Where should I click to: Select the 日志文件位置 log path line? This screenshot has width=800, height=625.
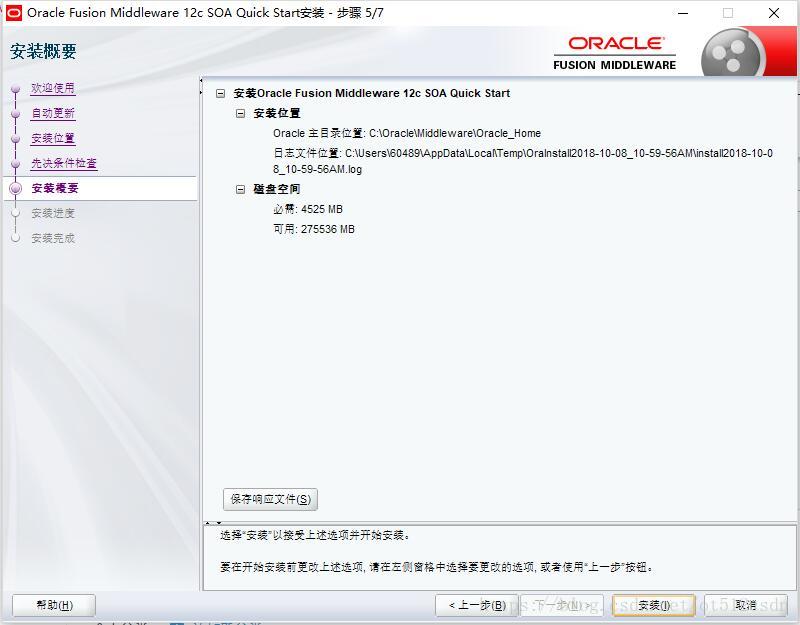[523, 161]
